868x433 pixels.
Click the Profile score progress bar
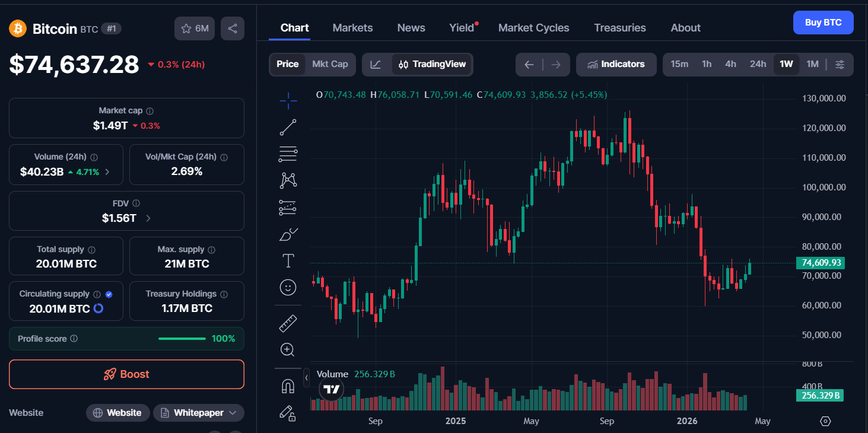[182, 339]
